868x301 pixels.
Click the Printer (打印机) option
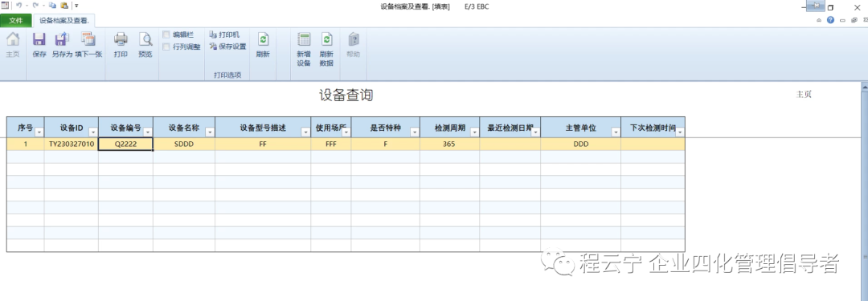[x=224, y=35]
